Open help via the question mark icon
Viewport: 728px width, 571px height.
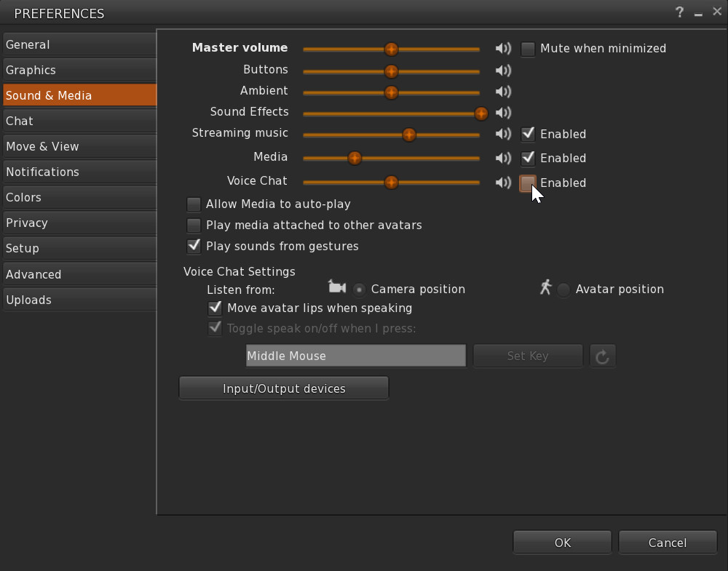pos(679,12)
